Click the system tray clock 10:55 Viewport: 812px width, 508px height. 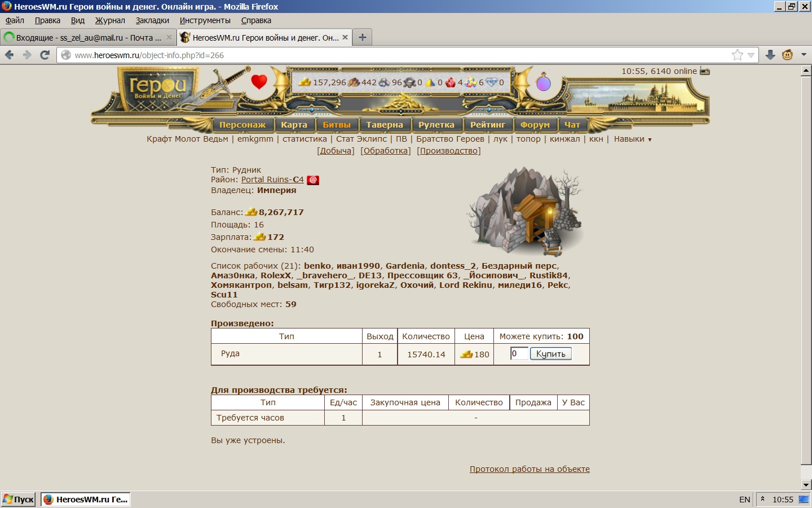click(x=783, y=500)
